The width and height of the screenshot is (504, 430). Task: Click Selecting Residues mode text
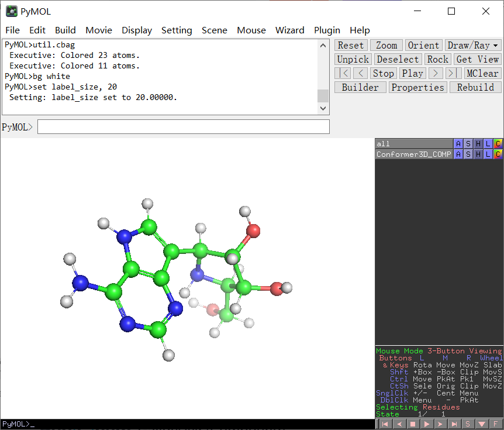click(418, 407)
